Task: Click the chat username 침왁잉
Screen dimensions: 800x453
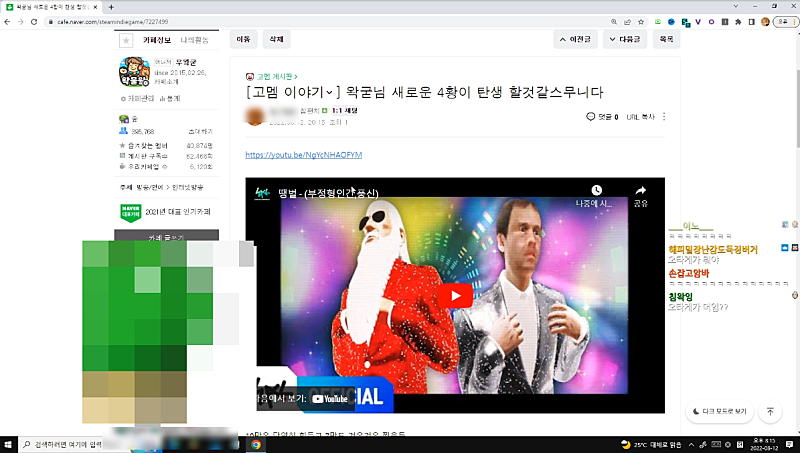Action: point(681,297)
